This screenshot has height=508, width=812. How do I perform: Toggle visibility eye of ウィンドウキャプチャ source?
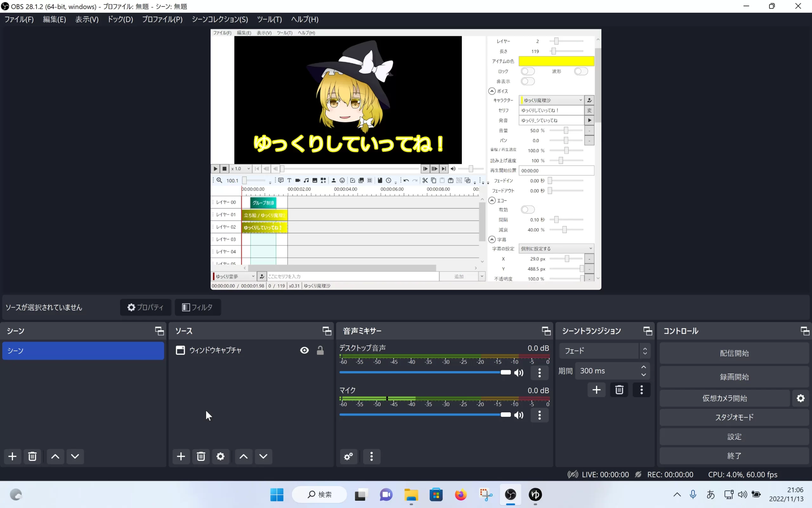click(304, 351)
